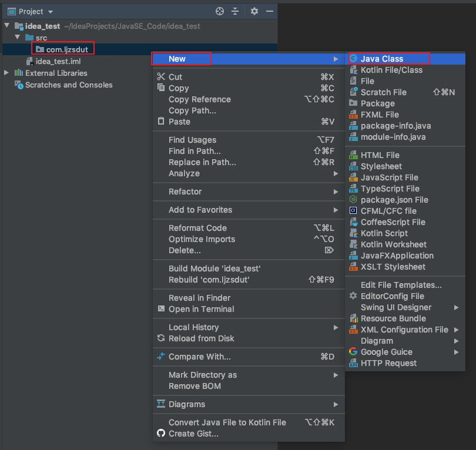Viewport: 476px width, 450px height.
Task: Open Project panel settings gear
Action: pos(254,12)
